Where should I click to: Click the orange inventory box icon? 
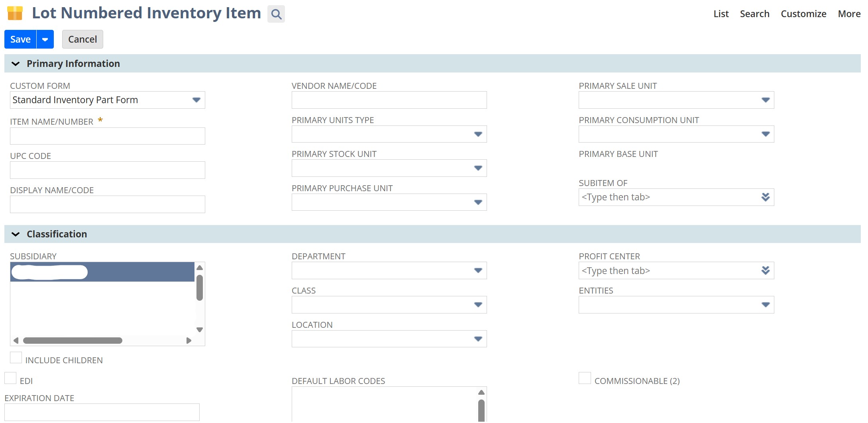[x=15, y=13]
